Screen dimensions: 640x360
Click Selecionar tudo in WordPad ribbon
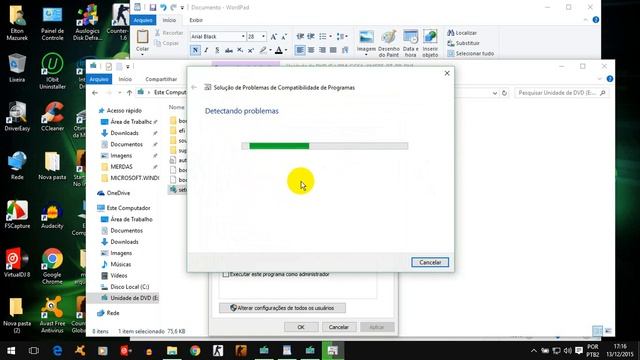point(470,53)
